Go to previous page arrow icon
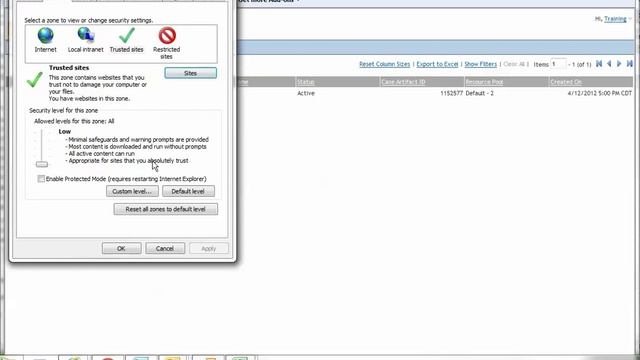This screenshot has width=640, height=360. 609,64
